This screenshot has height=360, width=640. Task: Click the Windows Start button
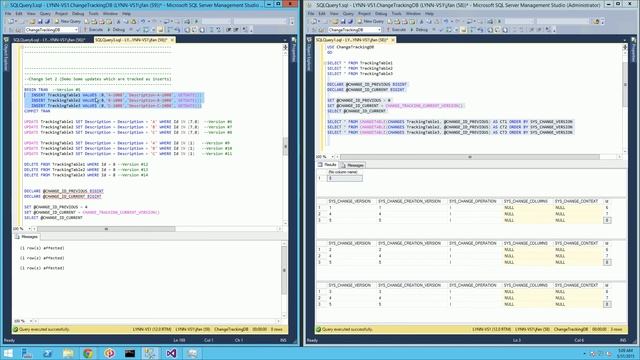pyautogui.click(x=8, y=353)
